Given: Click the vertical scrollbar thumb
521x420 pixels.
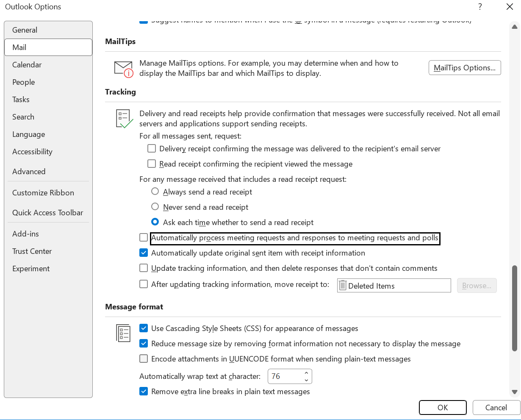Looking at the screenshot, I should pos(515,309).
